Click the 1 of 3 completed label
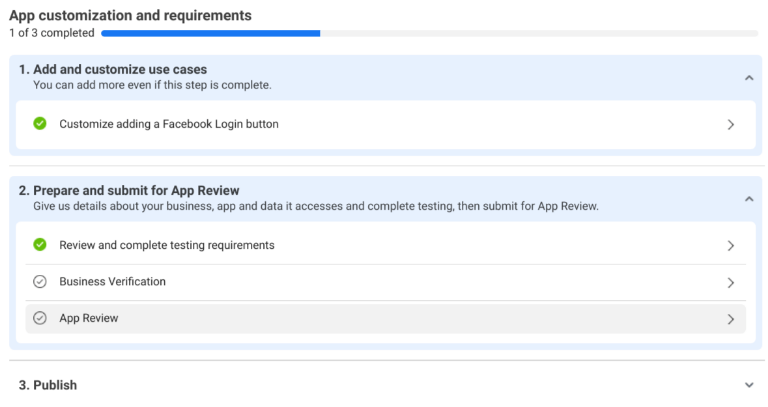 point(52,33)
